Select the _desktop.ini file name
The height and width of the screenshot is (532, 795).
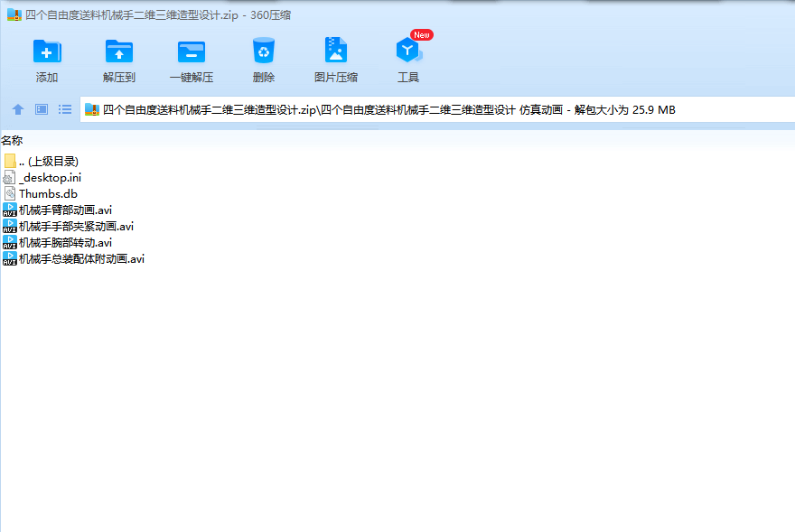(51, 178)
